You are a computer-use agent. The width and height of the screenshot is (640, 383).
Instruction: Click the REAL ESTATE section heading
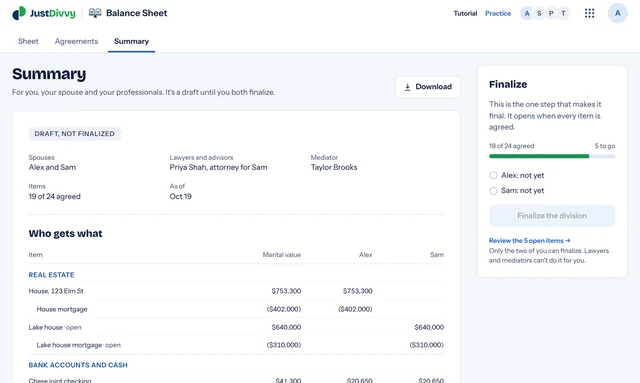[51, 275]
